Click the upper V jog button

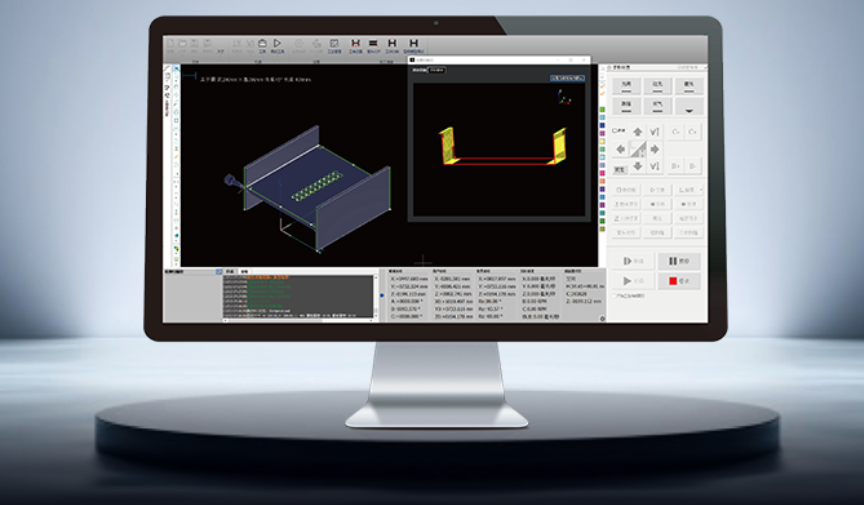[655, 132]
